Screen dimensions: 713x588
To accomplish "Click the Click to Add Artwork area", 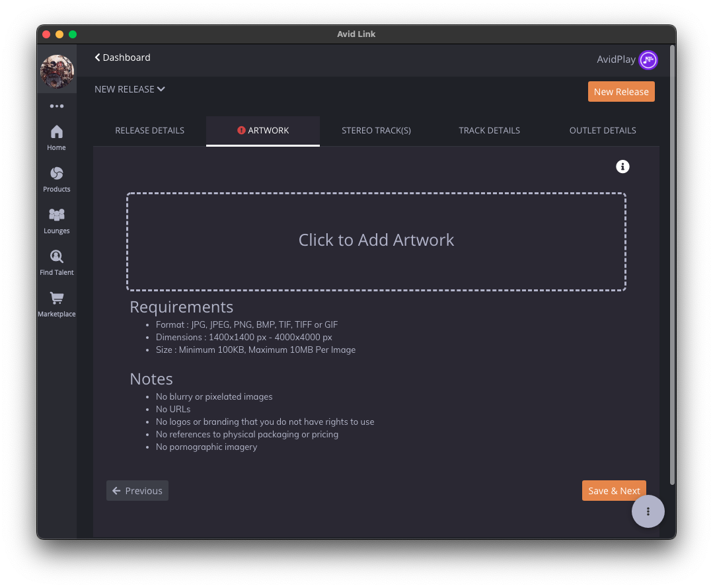I will (376, 240).
